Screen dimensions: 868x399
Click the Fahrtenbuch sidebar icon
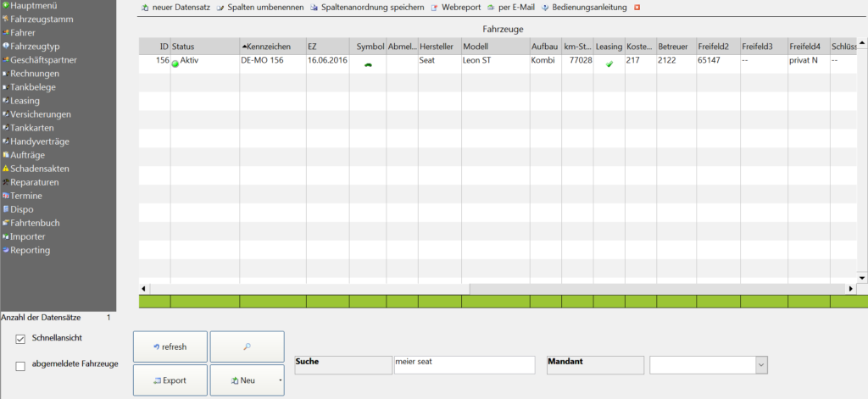pos(6,223)
